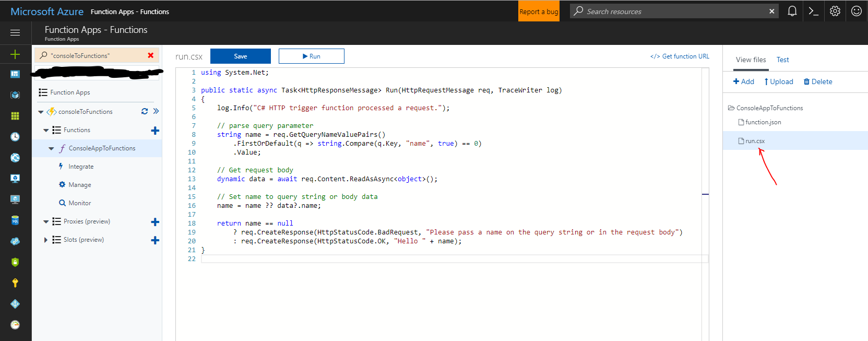
Task: Add a new function with the Functions plus icon
Action: 155,131
